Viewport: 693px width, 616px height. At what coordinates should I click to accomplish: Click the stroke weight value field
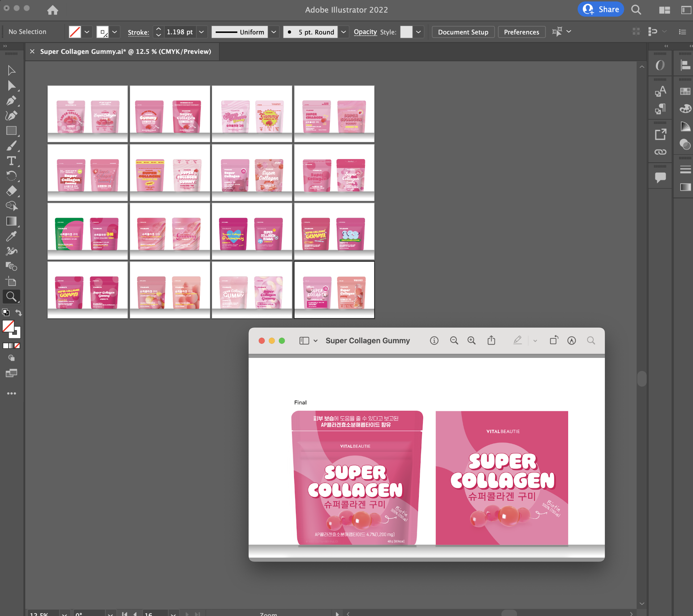tap(180, 32)
